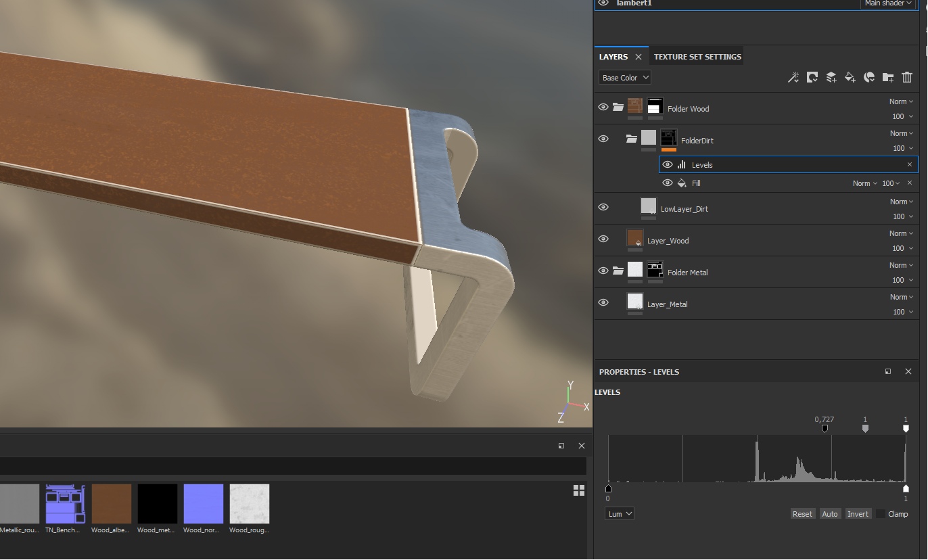
Task: Click the output black handle at 0
Action: pos(608,488)
